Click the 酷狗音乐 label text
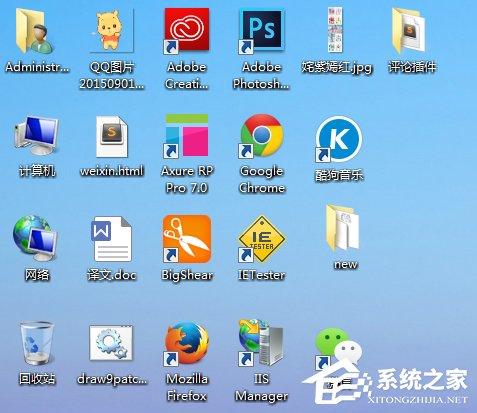477x413 pixels. [x=339, y=175]
